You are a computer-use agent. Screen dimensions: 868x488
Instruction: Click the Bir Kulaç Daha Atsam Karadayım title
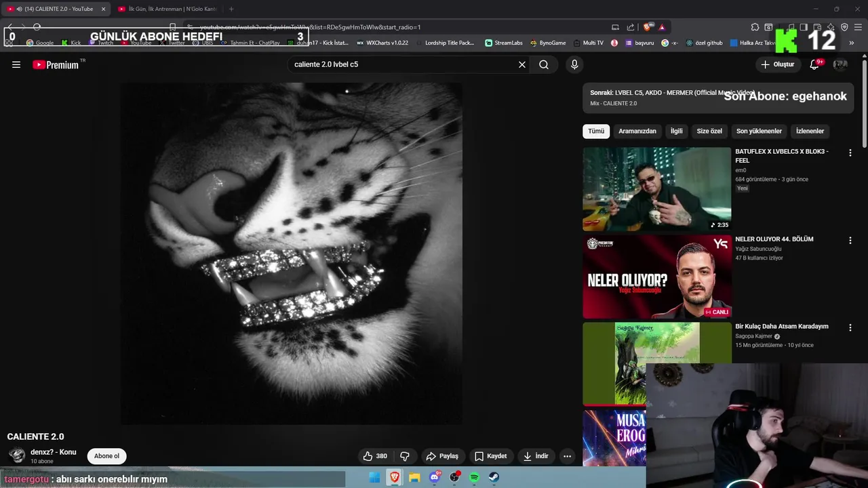[782, 326]
